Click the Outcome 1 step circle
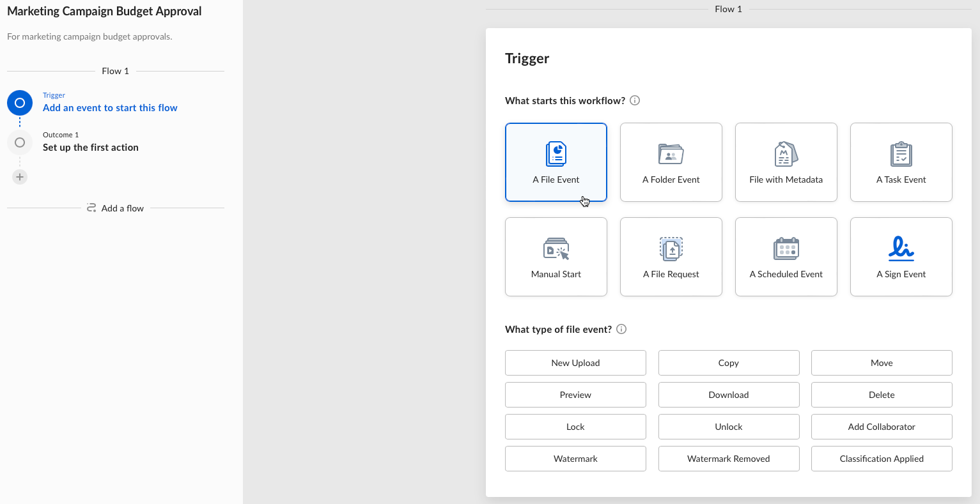The width and height of the screenshot is (980, 504). click(20, 142)
